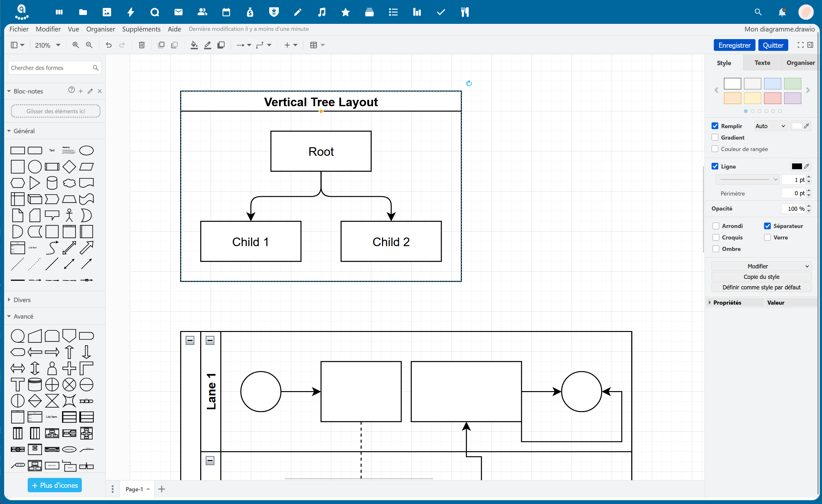Uncheck the Séparateur checkbox
Screen dimensions: 822x504
coord(767,226)
